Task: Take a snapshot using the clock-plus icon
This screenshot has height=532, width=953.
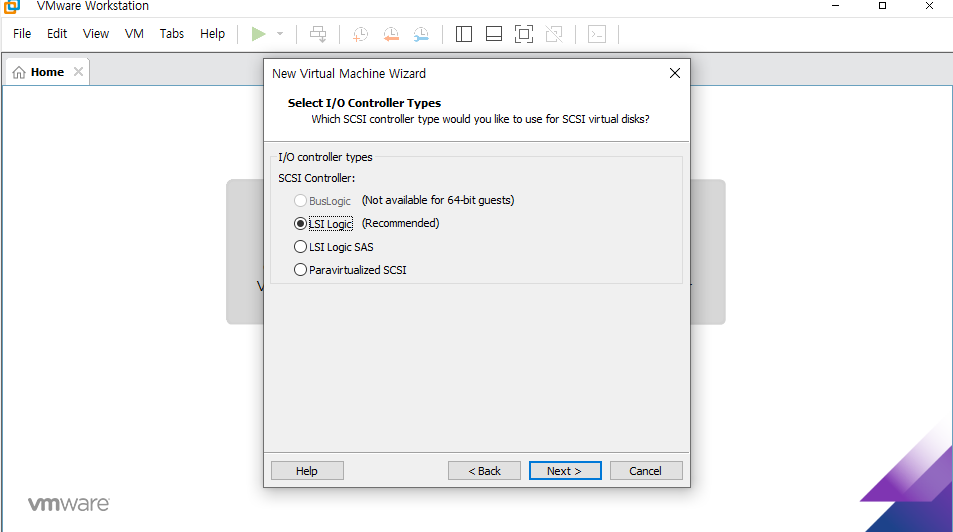Action: [x=360, y=34]
